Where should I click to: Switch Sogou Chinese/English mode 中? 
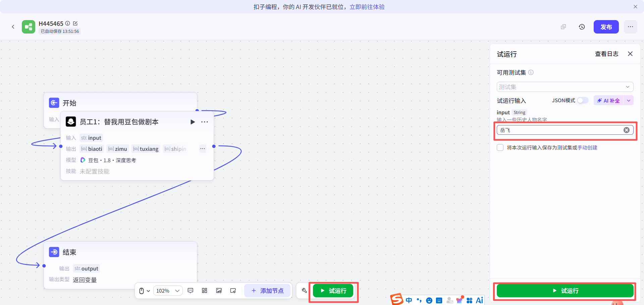409,300
